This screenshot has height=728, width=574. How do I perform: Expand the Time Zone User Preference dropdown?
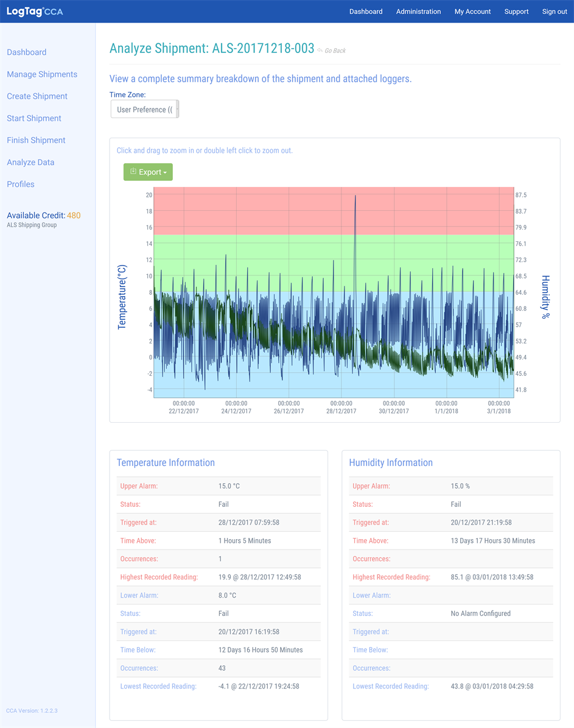coord(144,110)
